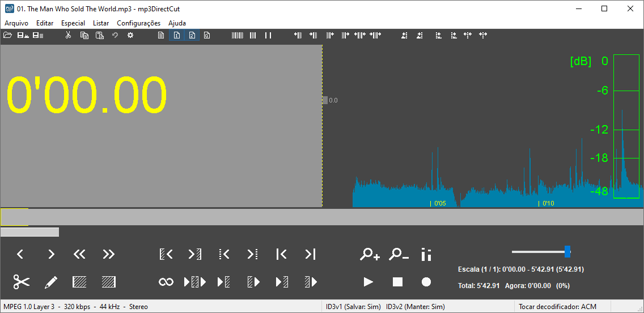Step forward with single right arrow
The height and width of the screenshot is (313, 644).
(x=51, y=254)
